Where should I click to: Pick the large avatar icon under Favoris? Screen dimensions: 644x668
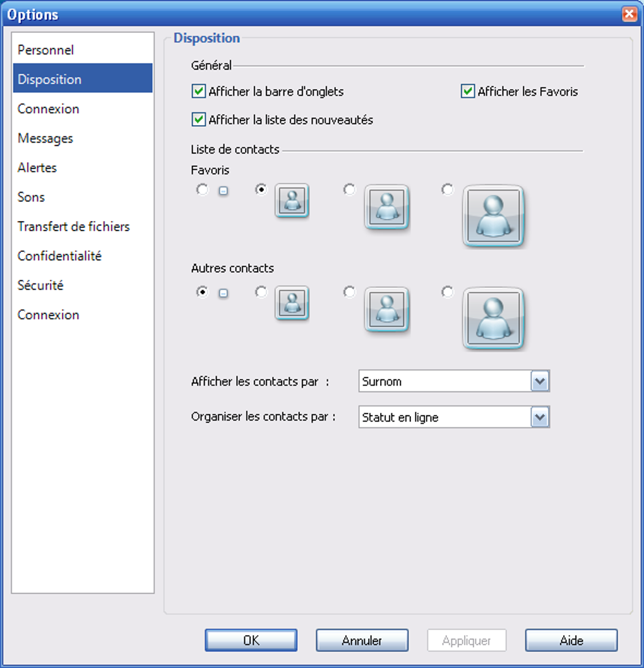[493, 217]
